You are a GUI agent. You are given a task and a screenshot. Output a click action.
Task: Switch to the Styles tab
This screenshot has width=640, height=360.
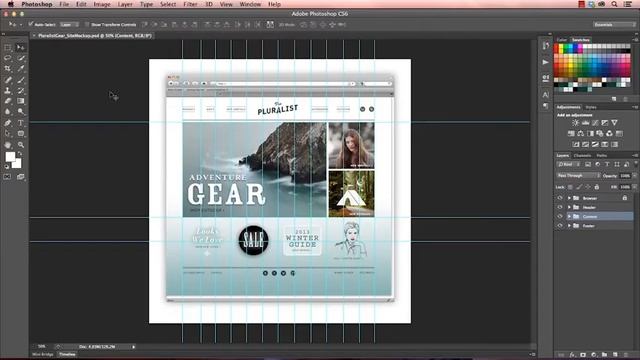pyautogui.click(x=591, y=107)
